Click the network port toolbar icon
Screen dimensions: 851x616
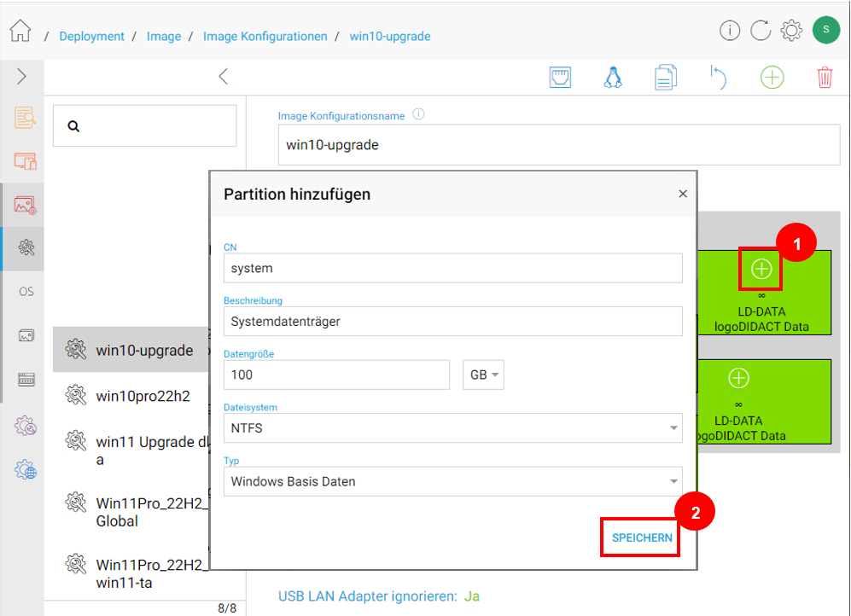560,77
